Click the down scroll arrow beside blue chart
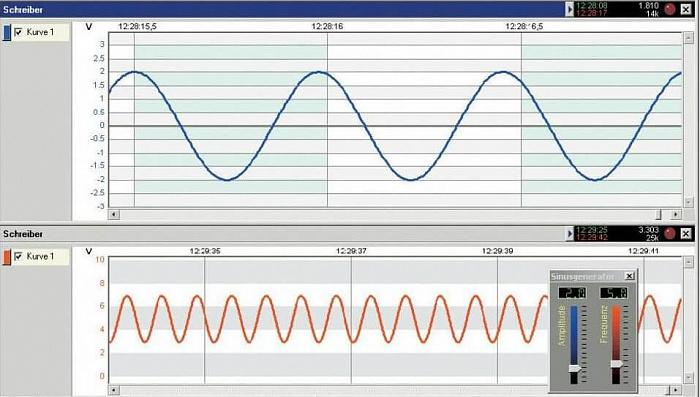 pos(688,201)
